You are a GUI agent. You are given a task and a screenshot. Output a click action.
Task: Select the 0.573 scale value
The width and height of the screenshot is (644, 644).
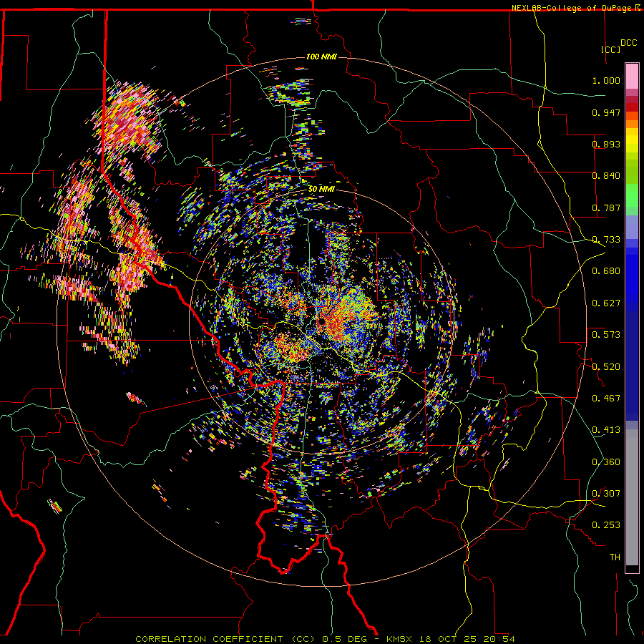(x=606, y=335)
